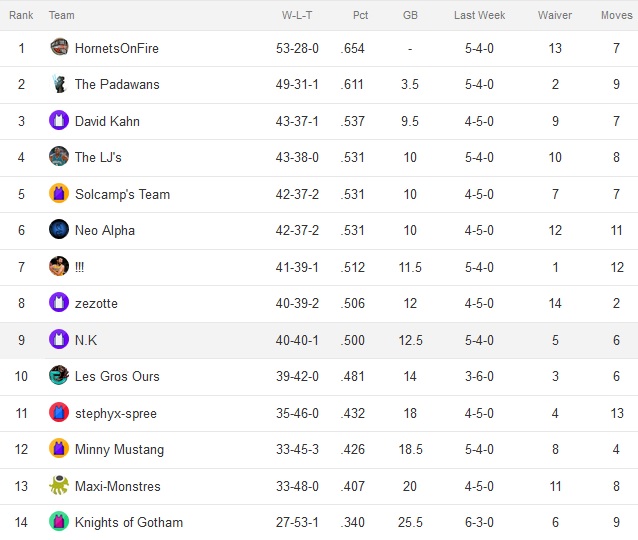The width and height of the screenshot is (638, 540).
Task: Click the Neo Alpha dark blue avatar
Action: [59, 230]
